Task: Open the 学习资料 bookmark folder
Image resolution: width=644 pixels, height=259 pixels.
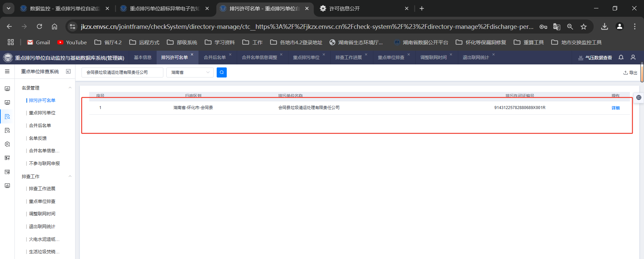Action: 220,42
